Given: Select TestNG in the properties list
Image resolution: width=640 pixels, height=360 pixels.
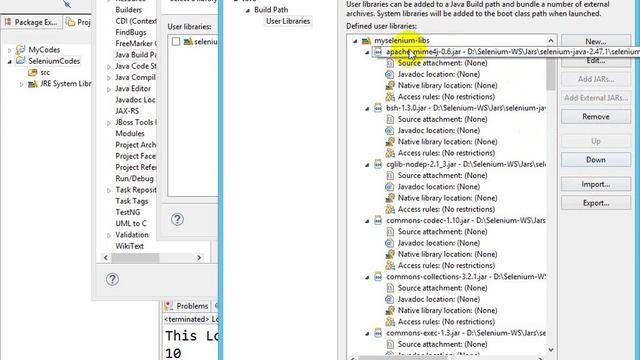Looking at the screenshot, I should 128,212.
